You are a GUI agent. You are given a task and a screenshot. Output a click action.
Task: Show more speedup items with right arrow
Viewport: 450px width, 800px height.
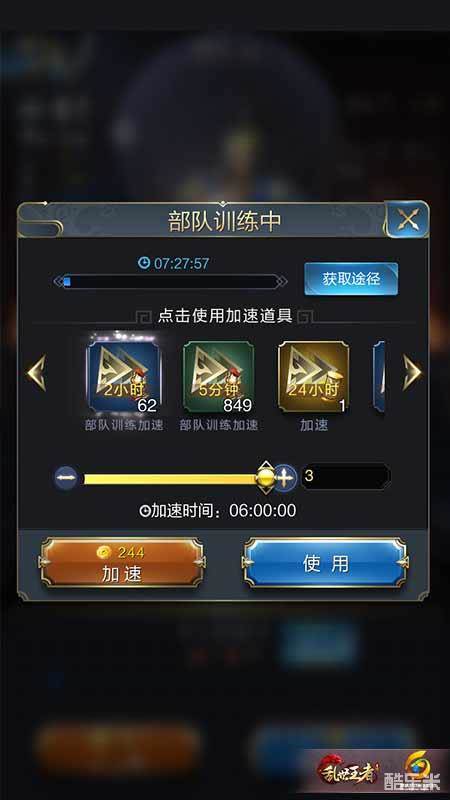click(x=412, y=373)
